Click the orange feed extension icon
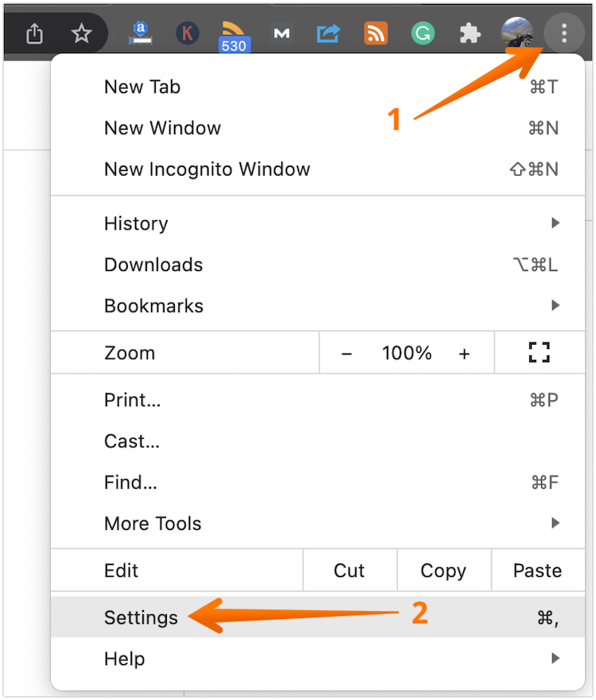596x700 pixels. pos(376,33)
